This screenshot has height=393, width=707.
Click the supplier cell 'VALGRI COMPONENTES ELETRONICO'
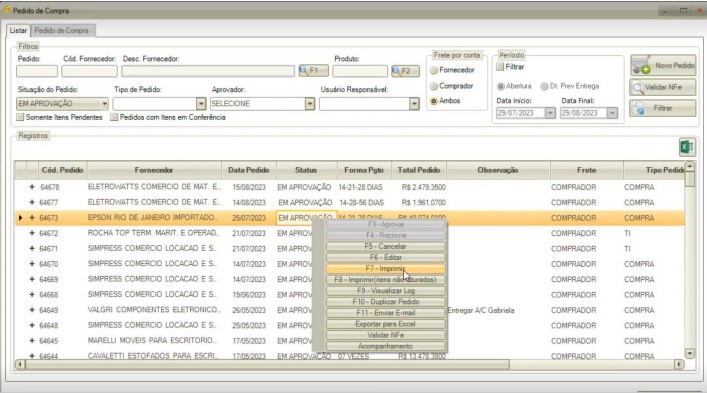click(154, 310)
